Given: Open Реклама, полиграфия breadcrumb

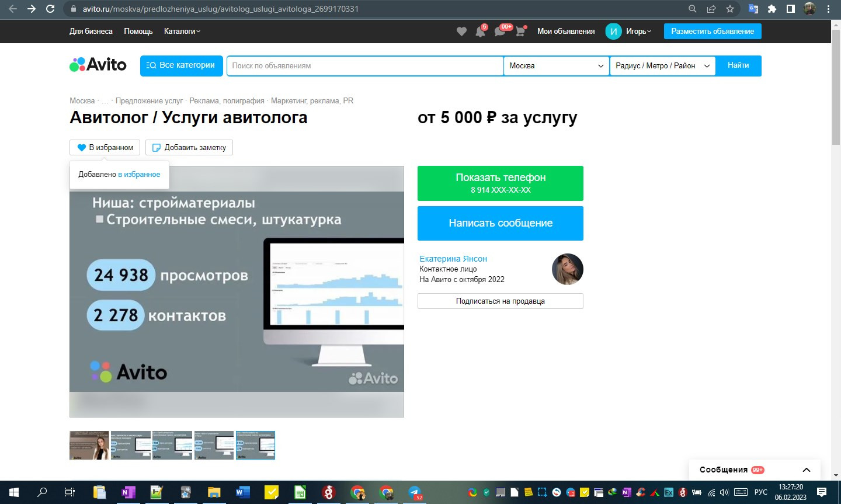Looking at the screenshot, I should [227, 101].
